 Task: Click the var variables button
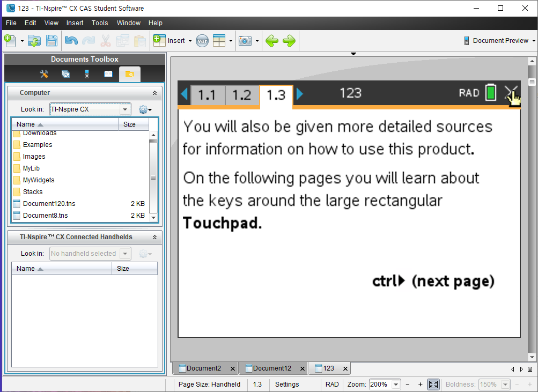[202, 41]
